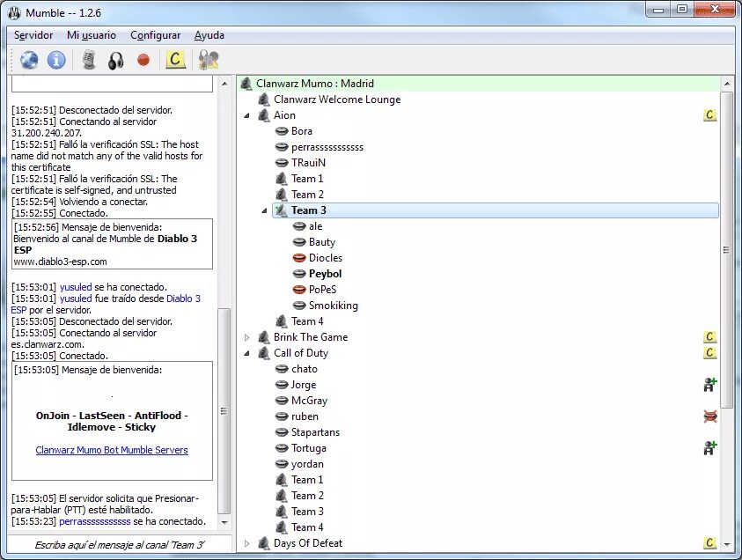Select user TRauiN in Aion
Screen dimensions: 742x560
308,163
